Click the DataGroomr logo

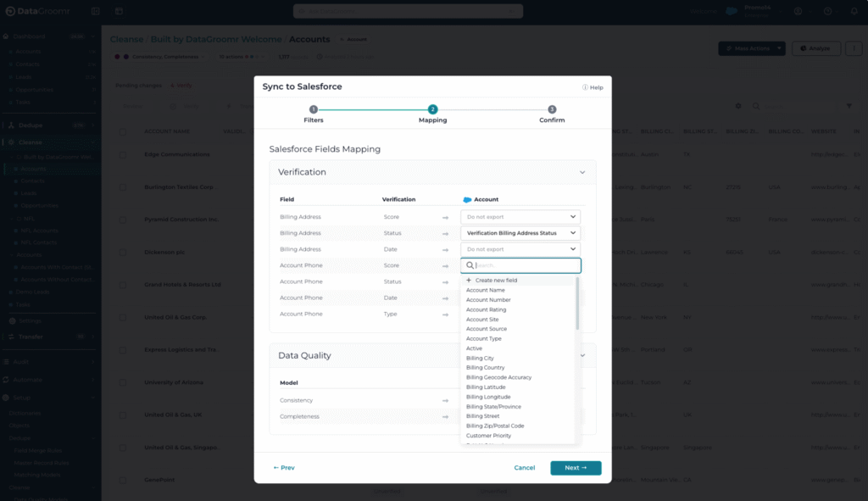click(x=37, y=11)
